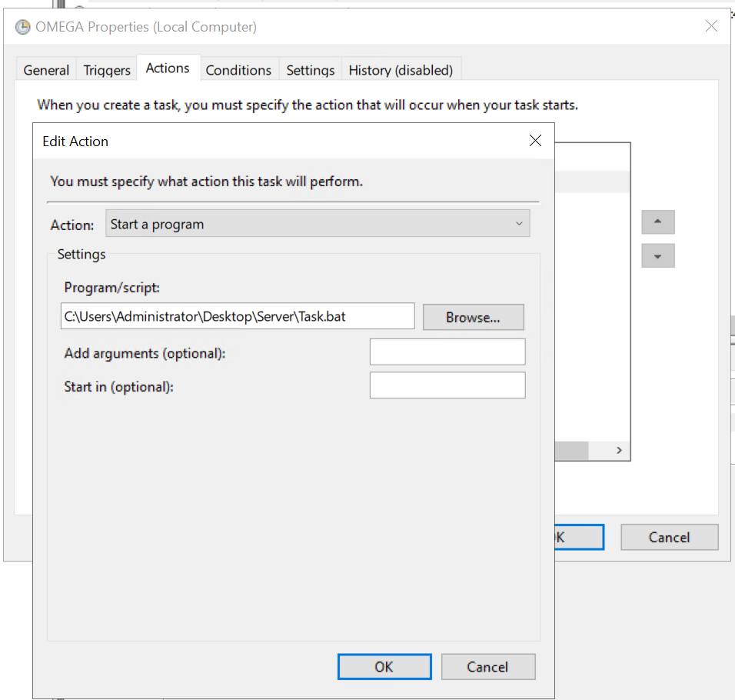Move the selected action down with arrow button

(x=657, y=256)
